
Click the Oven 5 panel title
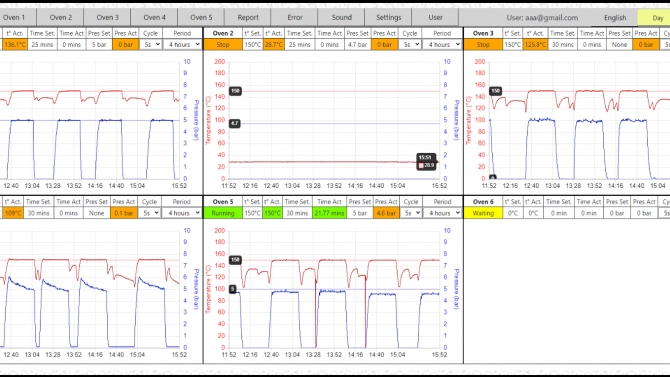click(x=223, y=202)
